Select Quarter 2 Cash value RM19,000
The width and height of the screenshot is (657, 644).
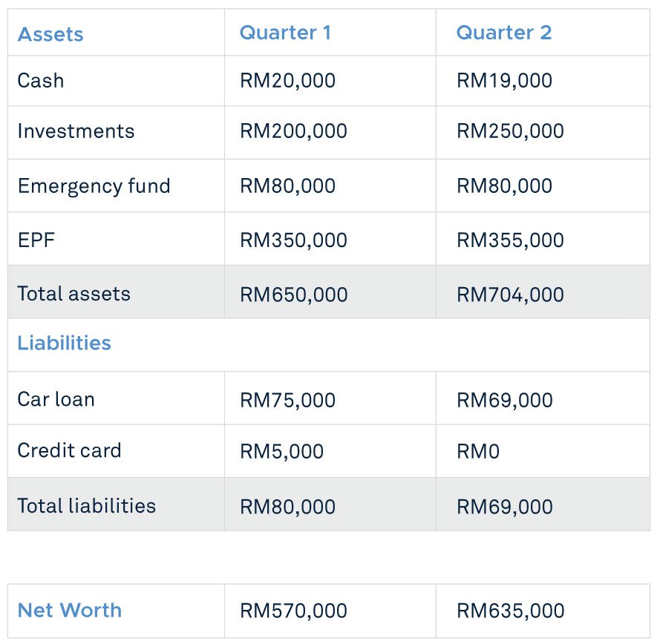click(504, 81)
